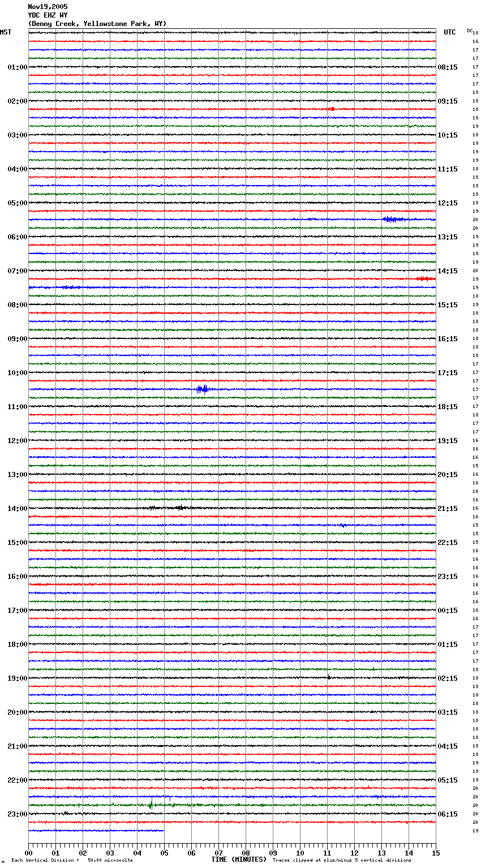This screenshot has height=868, width=481.
Task: Click the green seismic spike on the 22:45 trace
Action: pos(151,804)
